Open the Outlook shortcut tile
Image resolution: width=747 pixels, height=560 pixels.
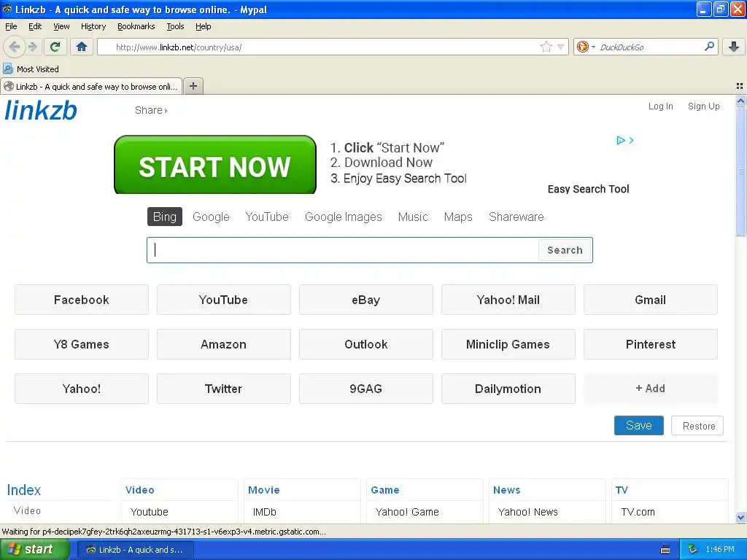click(366, 344)
